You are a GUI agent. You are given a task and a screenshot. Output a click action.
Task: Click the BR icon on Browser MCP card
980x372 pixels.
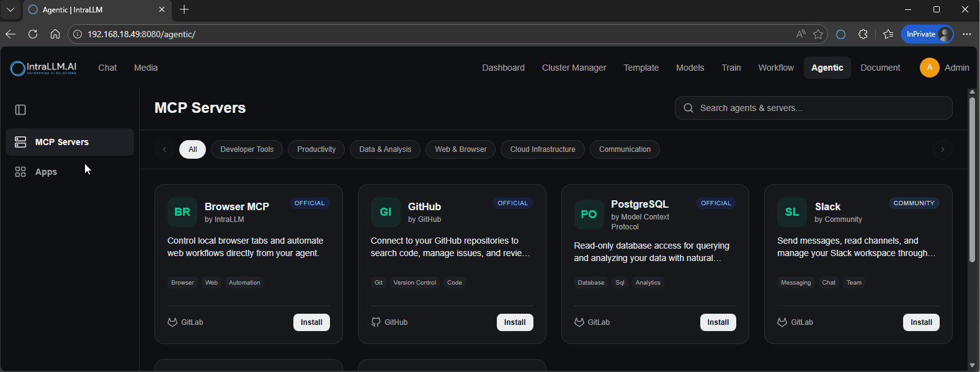click(x=182, y=212)
